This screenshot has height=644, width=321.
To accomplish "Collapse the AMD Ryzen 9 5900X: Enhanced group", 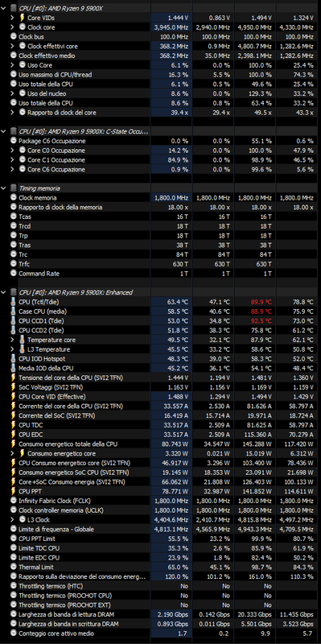I will 4,292.
